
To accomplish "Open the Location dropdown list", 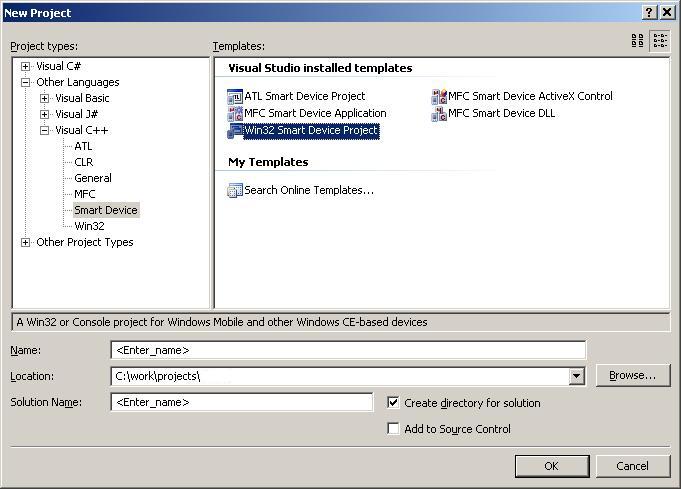I will coord(576,376).
